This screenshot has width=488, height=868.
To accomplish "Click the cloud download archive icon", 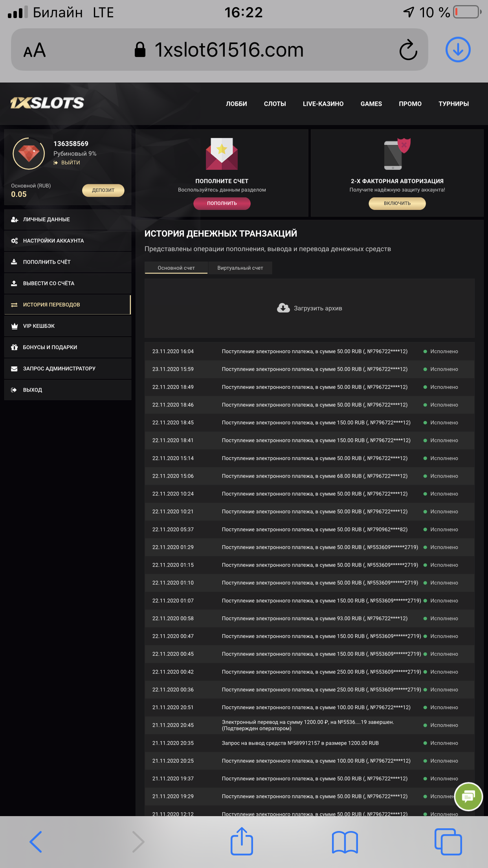I will (283, 308).
